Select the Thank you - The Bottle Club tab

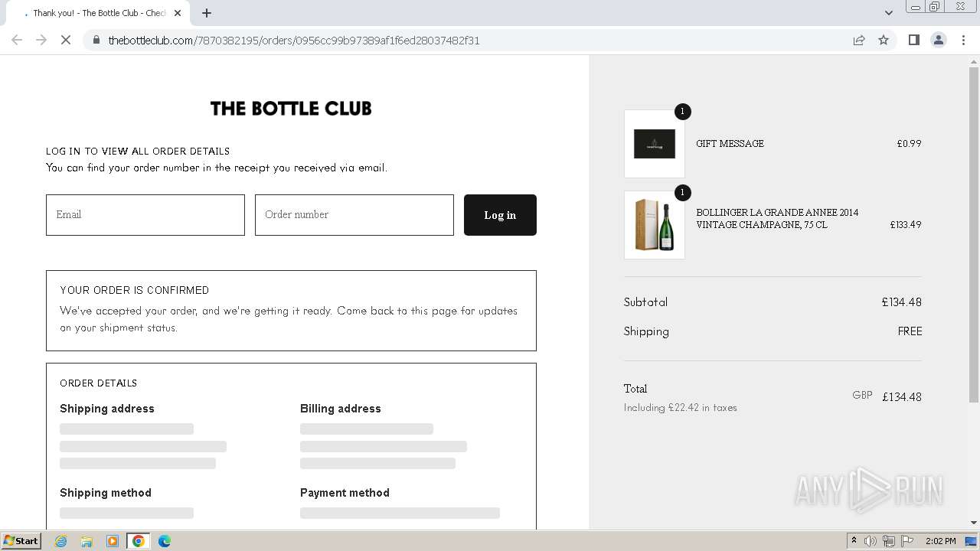(98, 13)
